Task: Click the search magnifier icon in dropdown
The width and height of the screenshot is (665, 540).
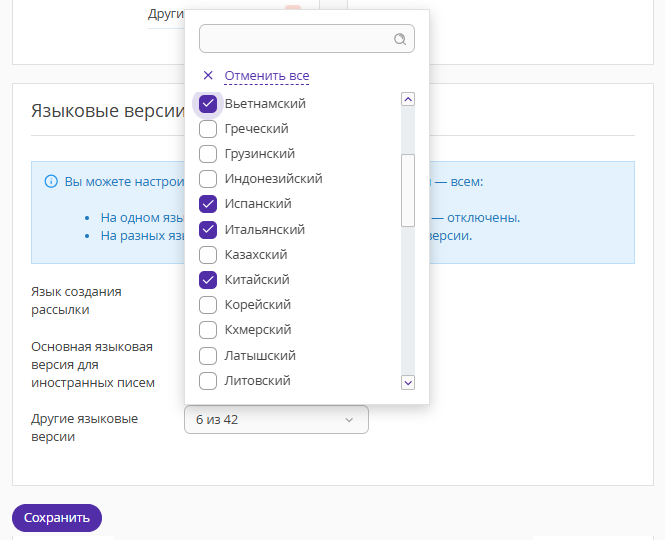Action: 400,39
